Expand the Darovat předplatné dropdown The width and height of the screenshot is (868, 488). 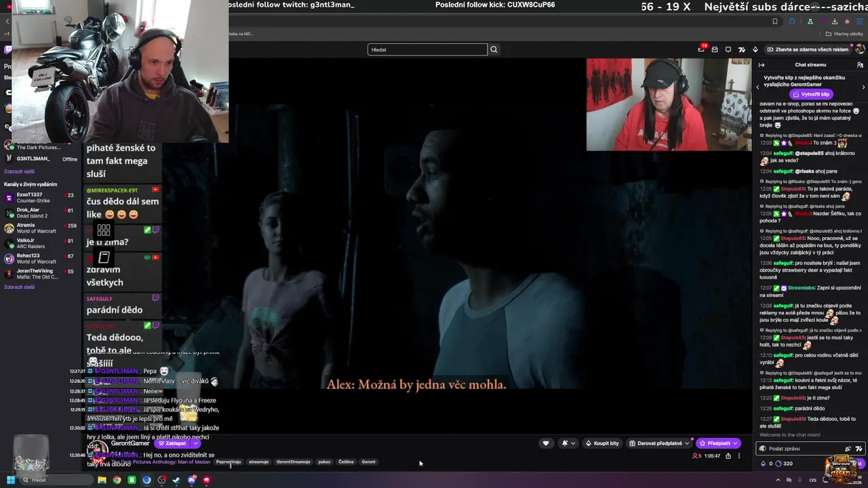coord(687,443)
